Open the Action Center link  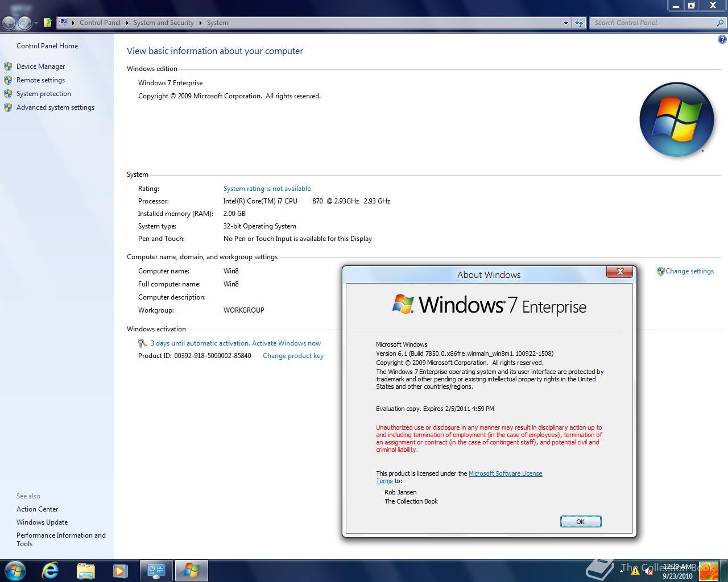pos(37,509)
